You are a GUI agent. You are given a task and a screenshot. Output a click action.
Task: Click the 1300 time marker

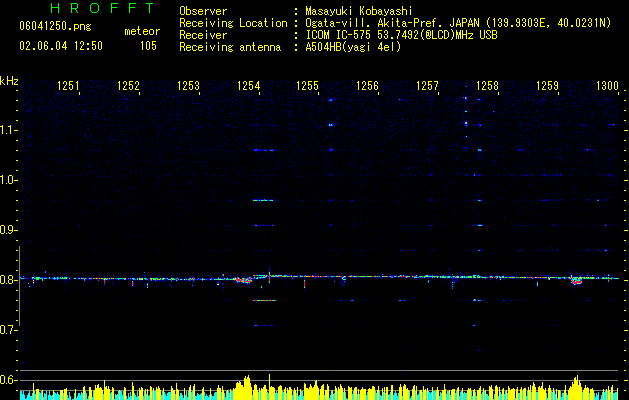(607, 86)
